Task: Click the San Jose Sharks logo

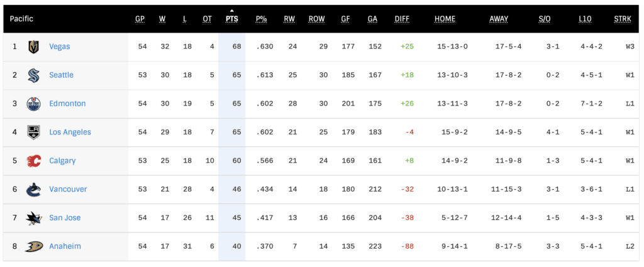Action: pyautogui.click(x=33, y=218)
